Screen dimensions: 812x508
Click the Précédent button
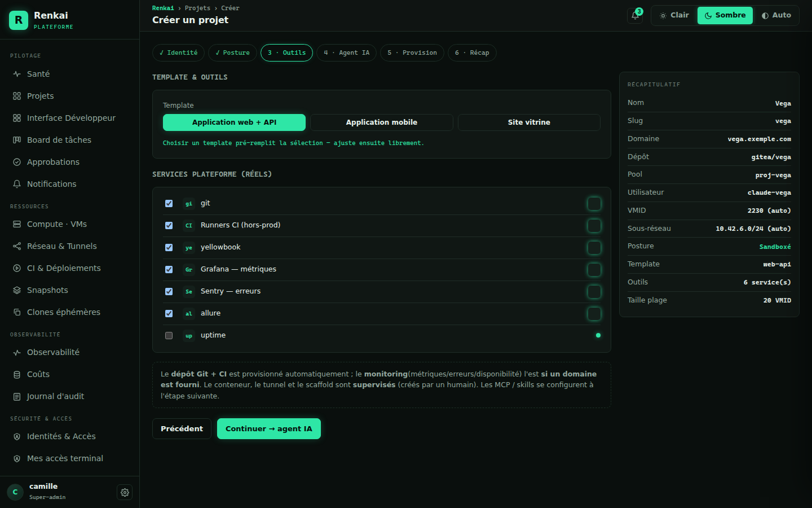coord(182,428)
